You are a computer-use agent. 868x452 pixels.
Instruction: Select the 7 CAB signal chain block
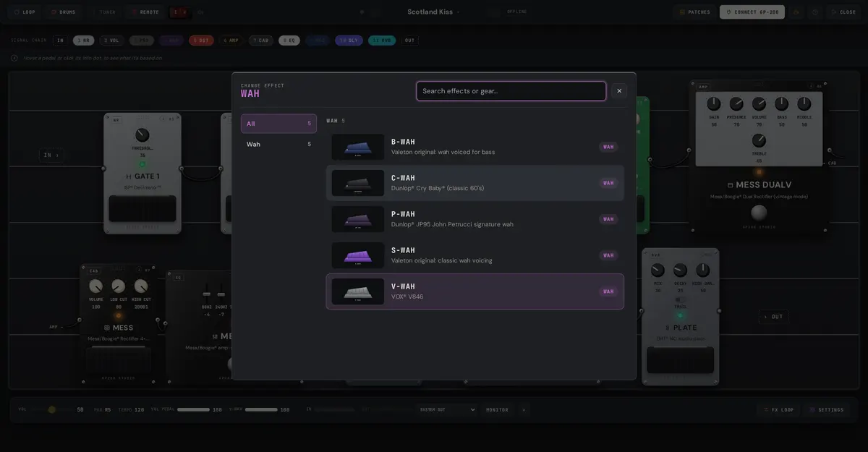tap(261, 40)
